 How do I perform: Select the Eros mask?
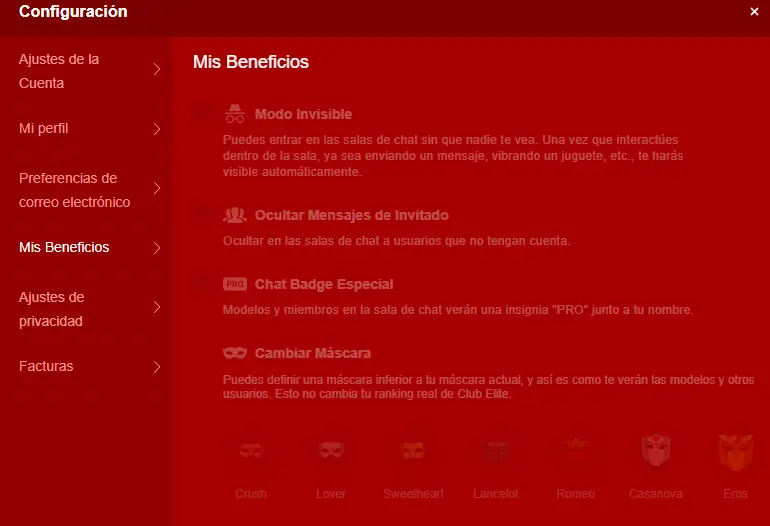point(735,452)
